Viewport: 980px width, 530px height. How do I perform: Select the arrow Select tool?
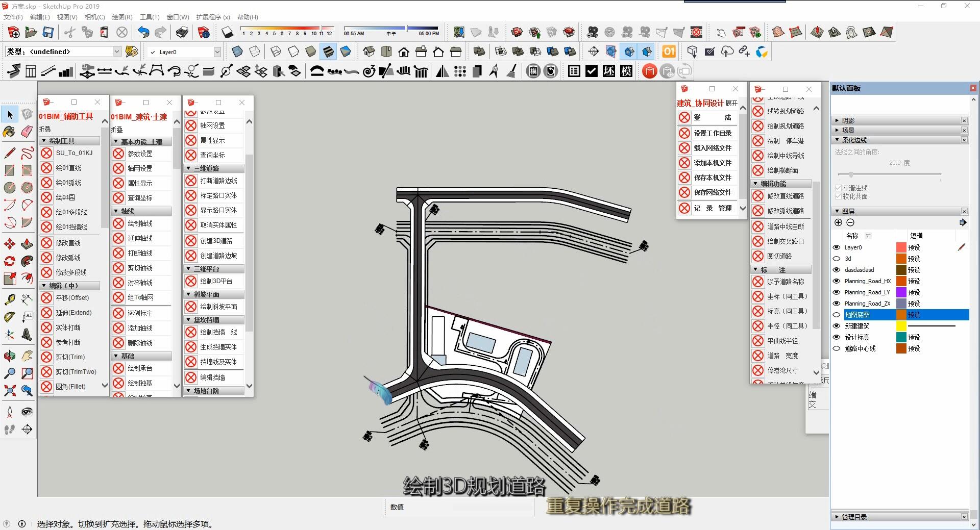click(10, 115)
